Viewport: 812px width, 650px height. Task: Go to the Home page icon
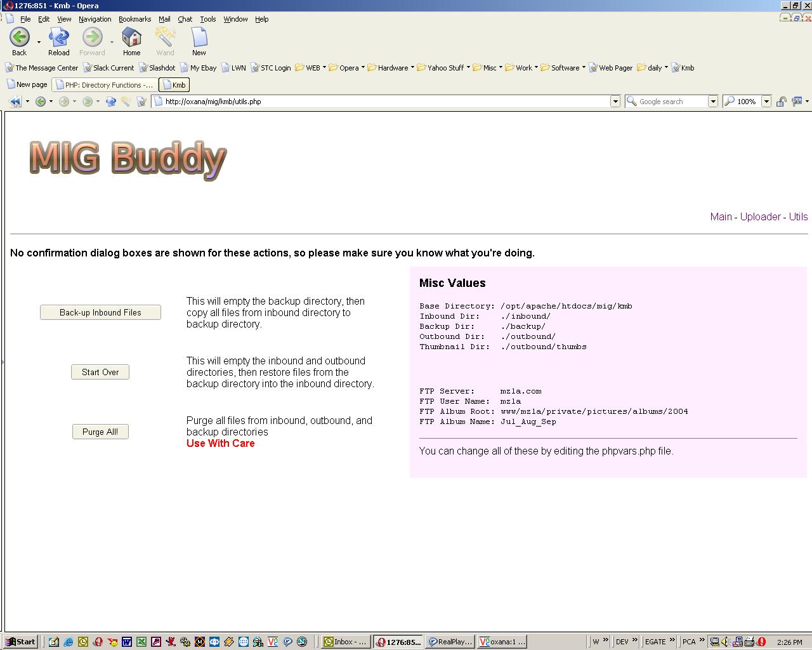131,38
